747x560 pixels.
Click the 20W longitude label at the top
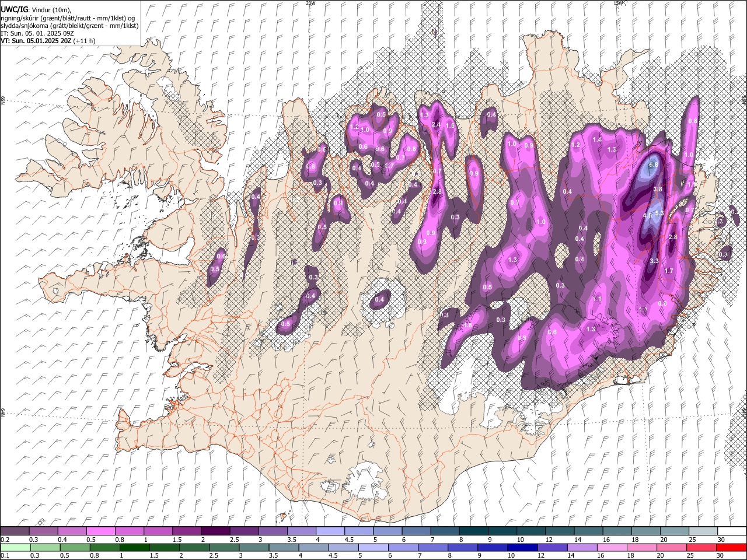pos(310,3)
